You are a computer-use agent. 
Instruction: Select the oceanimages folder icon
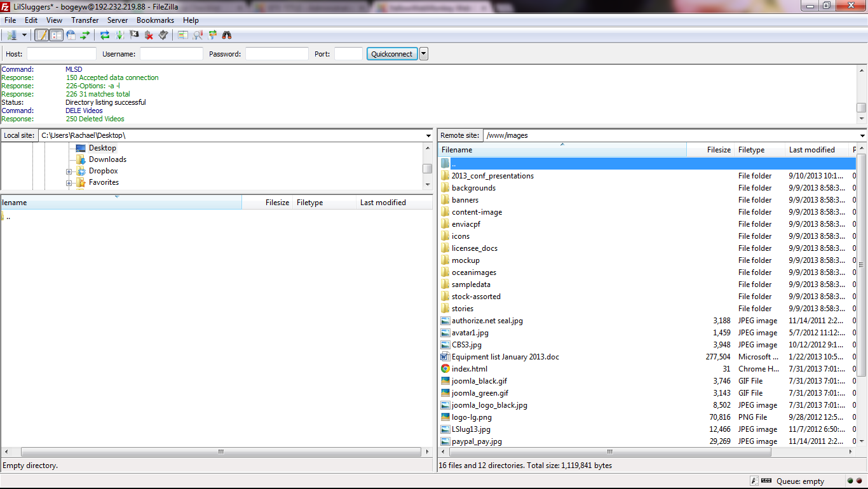445,272
